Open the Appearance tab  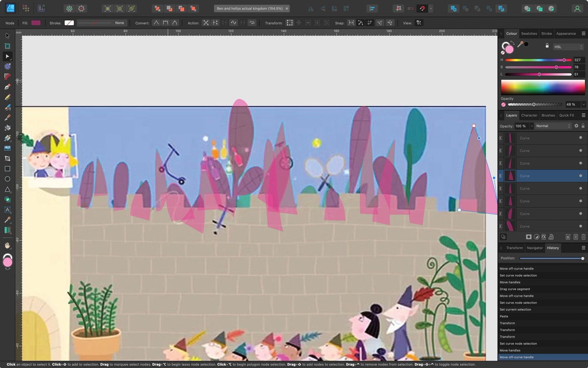coord(566,33)
